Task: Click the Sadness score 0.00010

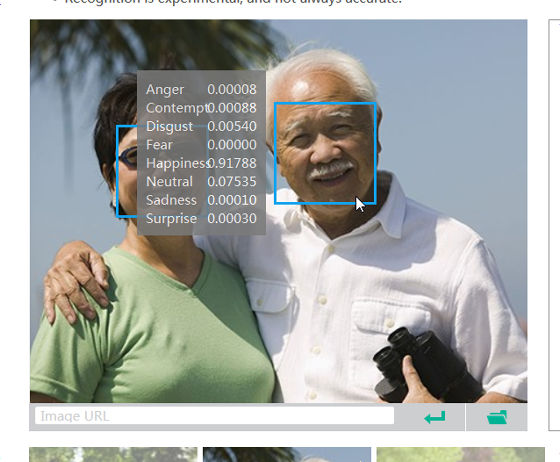Action: 232,200
